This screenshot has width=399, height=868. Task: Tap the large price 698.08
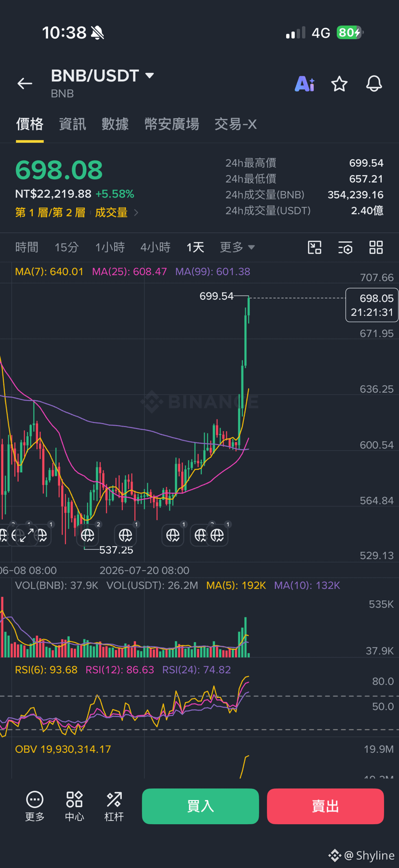[x=59, y=170]
